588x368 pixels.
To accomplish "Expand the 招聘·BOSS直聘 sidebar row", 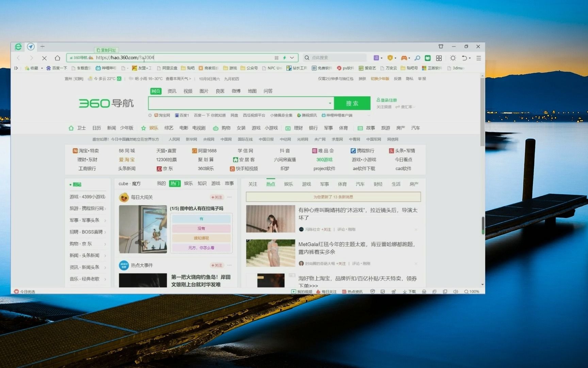I will 88,232.
